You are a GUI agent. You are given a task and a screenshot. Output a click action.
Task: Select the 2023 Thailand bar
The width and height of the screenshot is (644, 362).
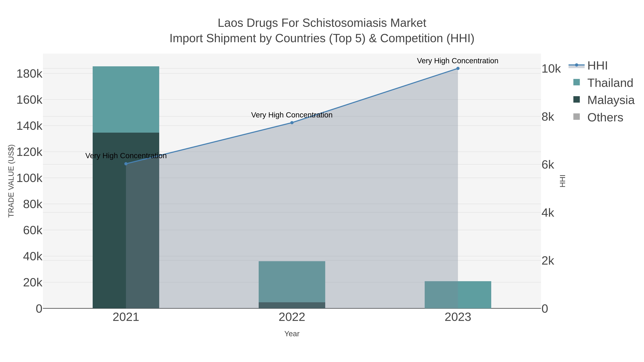pyautogui.click(x=458, y=295)
